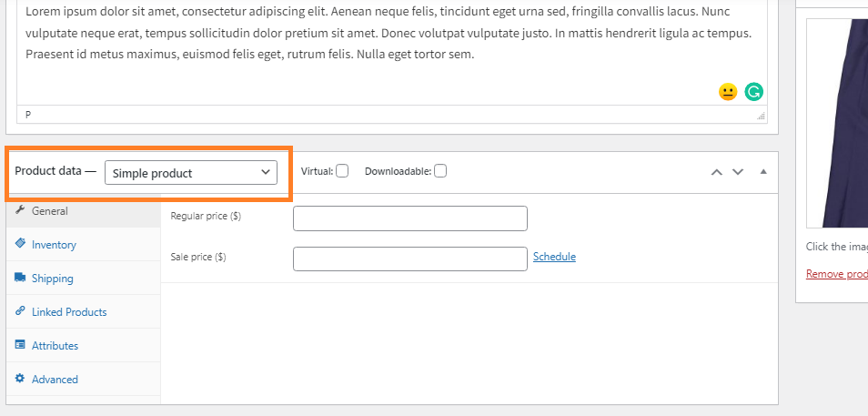This screenshot has height=416, width=868.
Task: Click the green Grammarly icon in editor
Action: coord(753,91)
